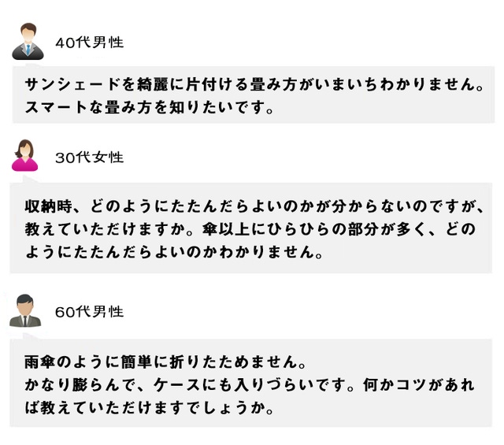Click the 60代男性 gray-suit avatar icon

[x=25, y=310]
